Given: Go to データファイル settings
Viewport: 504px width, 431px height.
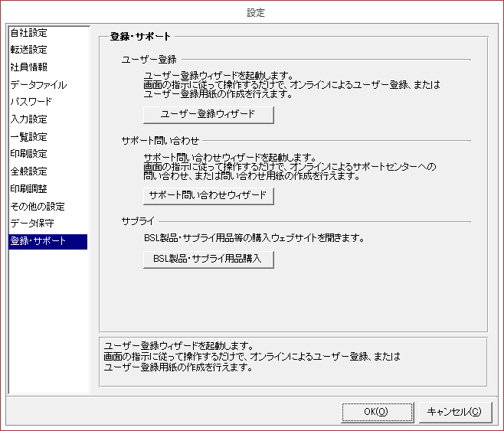Looking at the screenshot, I should 48,85.
